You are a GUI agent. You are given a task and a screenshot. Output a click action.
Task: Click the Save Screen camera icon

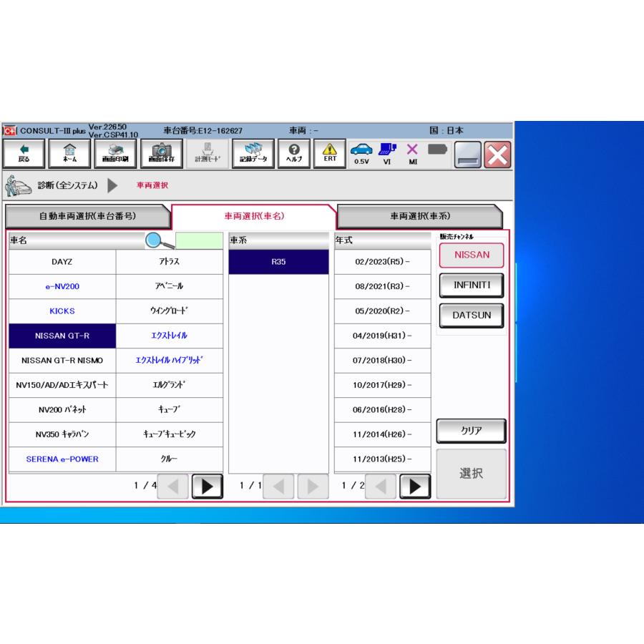click(x=162, y=153)
